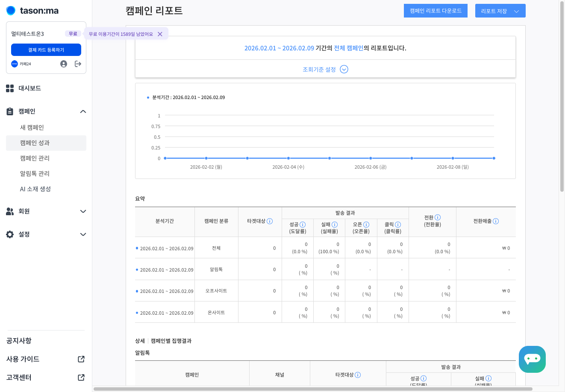Click the info icon beside 오픈
565x392 pixels.
click(366, 225)
